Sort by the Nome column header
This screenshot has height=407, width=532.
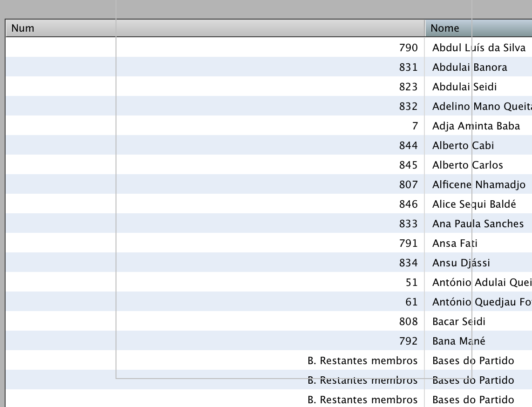(x=478, y=28)
